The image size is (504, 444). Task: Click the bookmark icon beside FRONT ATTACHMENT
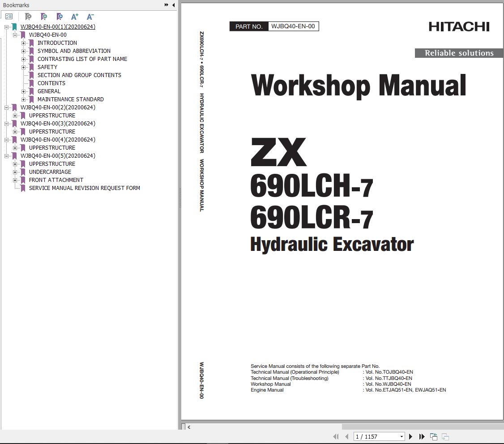[x=23, y=180]
